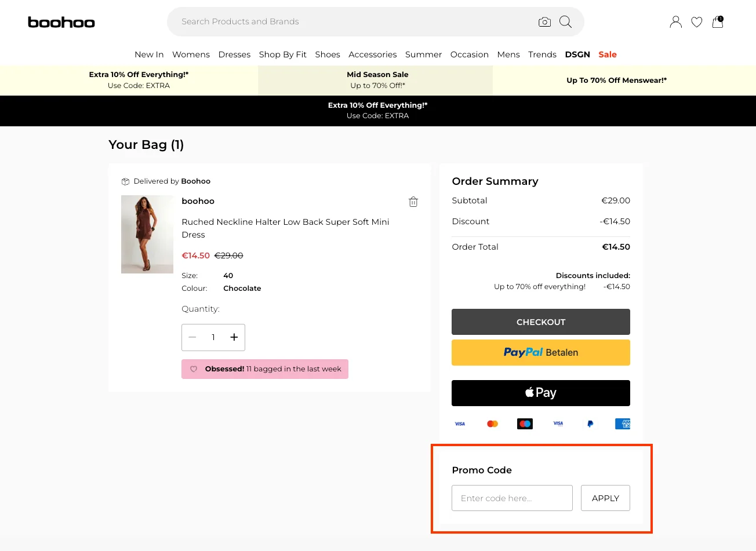Click the CHECKOUT button
The width and height of the screenshot is (756, 551).
[x=541, y=322]
